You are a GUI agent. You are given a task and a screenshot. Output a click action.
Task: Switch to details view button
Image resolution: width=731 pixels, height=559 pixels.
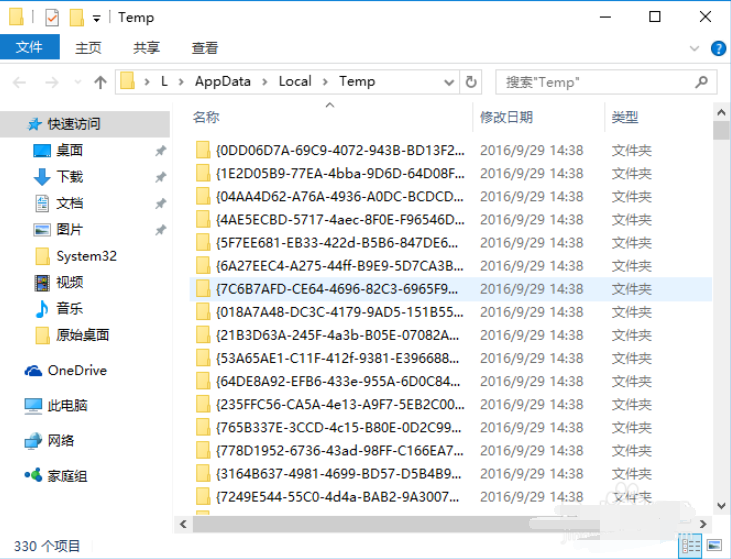click(691, 545)
